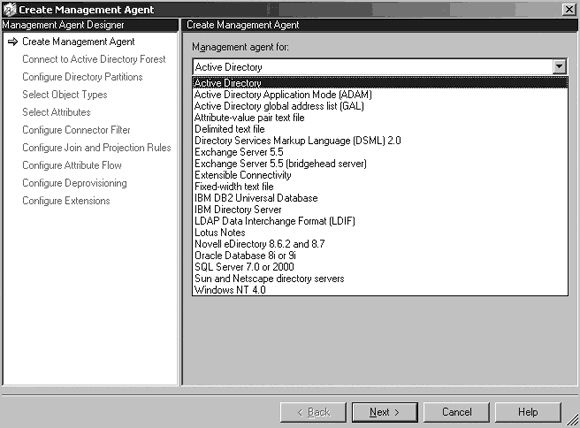The image size is (580, 428).
Task: Open Configure Connector Filter step
Action: [76, 130]
